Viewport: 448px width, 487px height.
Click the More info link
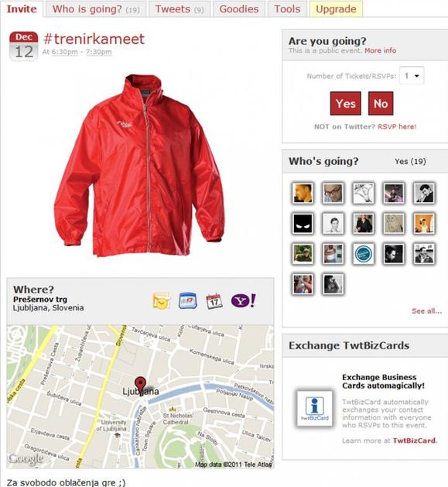pos(381,50)
